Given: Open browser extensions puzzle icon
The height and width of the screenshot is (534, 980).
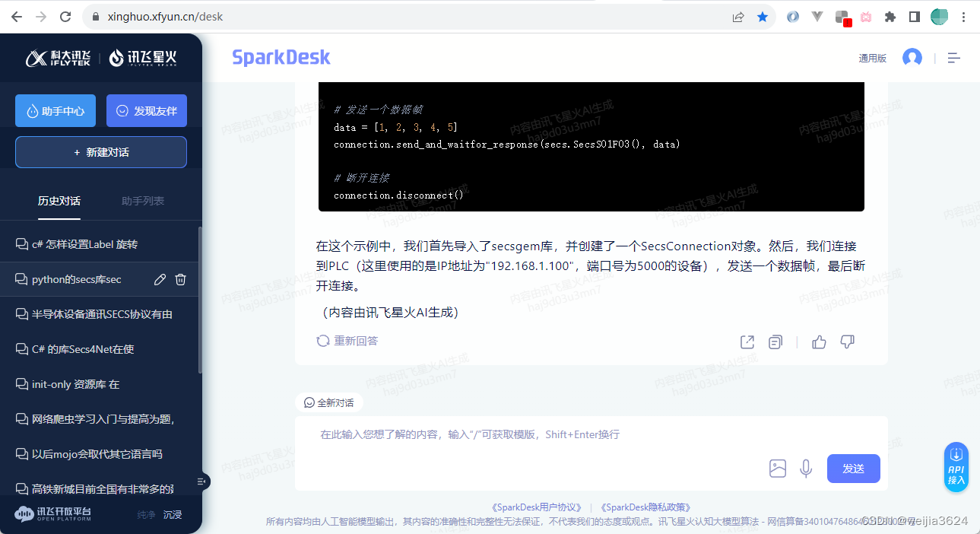Looking at the screenshot, I should coord(890,16).
